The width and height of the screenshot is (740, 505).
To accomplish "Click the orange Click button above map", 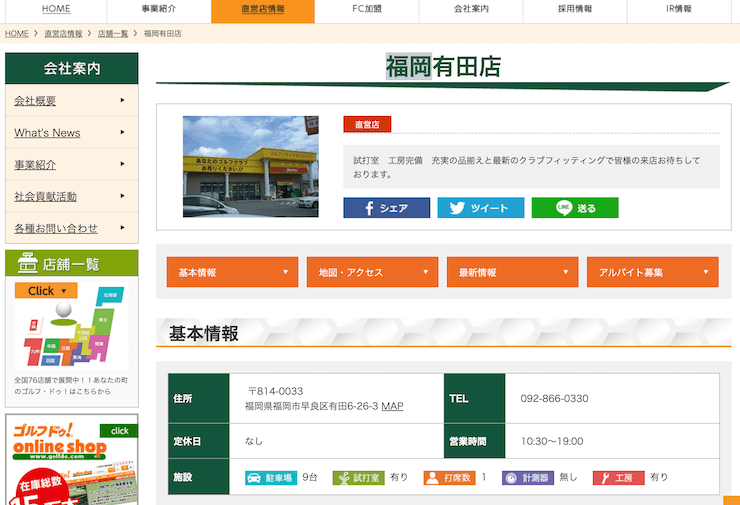I will [46, 290].
